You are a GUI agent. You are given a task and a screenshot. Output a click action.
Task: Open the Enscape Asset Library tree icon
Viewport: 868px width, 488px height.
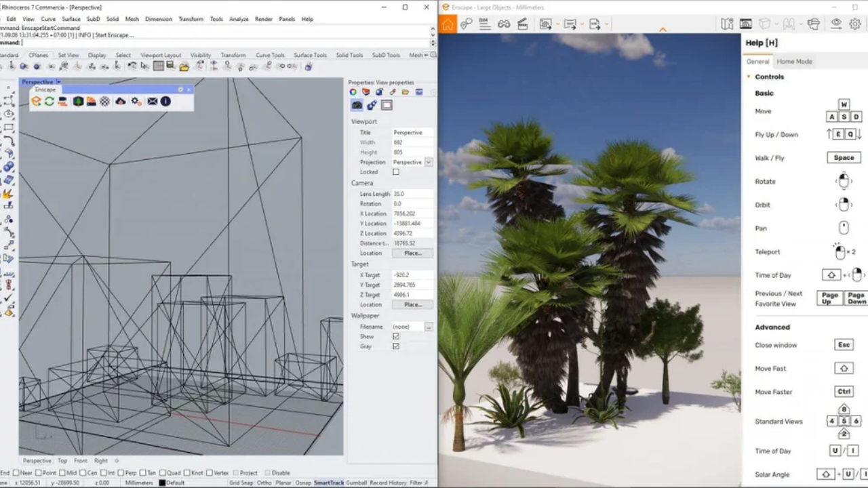pos(78,101)
